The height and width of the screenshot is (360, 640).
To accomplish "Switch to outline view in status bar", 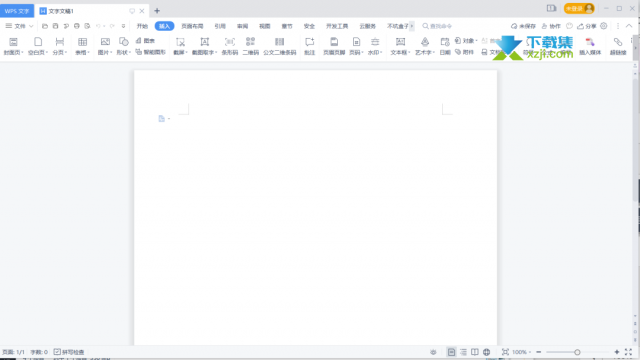I will (463, 352).
